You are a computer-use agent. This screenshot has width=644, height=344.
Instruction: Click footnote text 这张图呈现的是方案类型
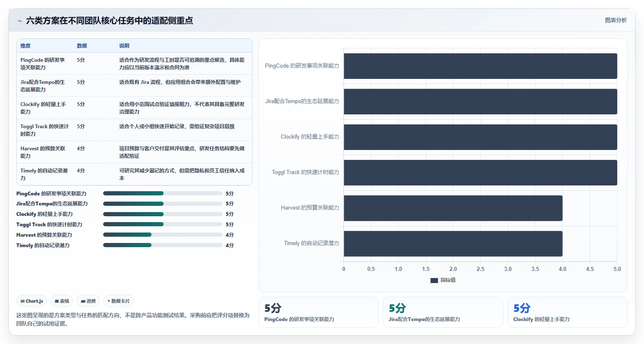(133, 319)
